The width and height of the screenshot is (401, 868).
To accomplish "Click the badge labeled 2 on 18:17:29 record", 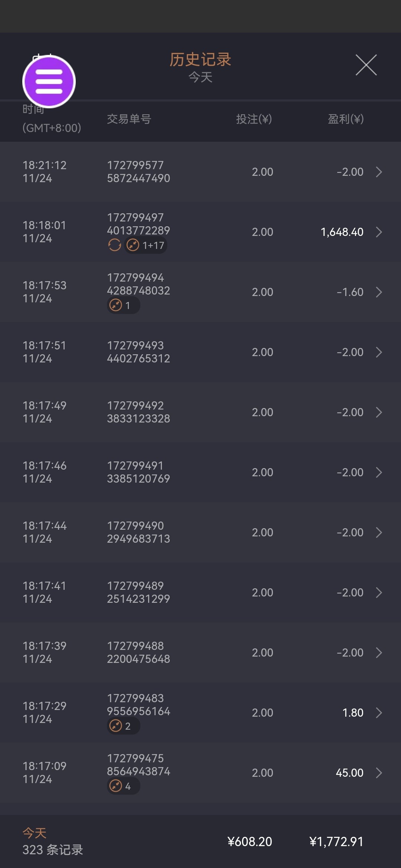I will point(123,726).
